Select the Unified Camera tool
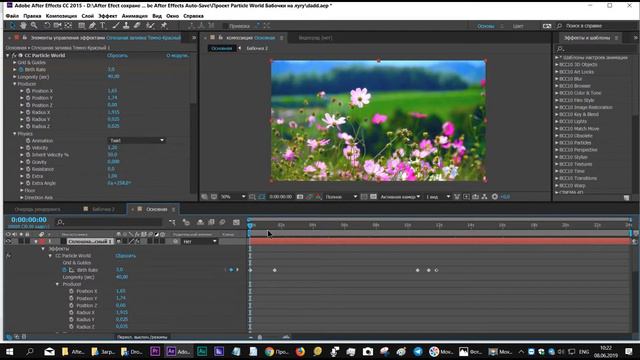The image size is (640, 360). (x=58, y=25)
